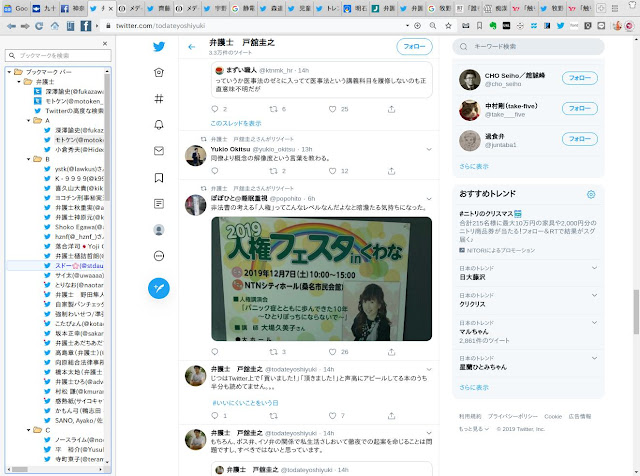Retweet the 人権フェスタ poster tweet
The width and height of the screenshot is (640, 476).
[273, 352]
